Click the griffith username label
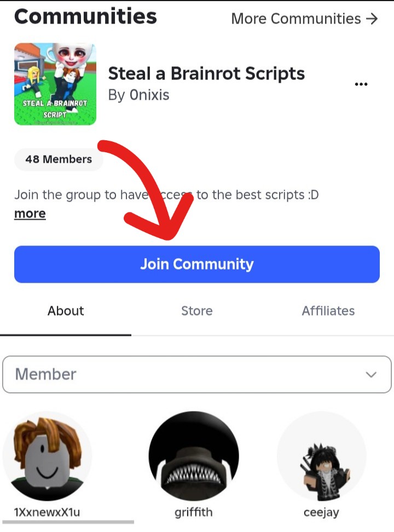Screen dimensions: 394x532 coord(194,512)
